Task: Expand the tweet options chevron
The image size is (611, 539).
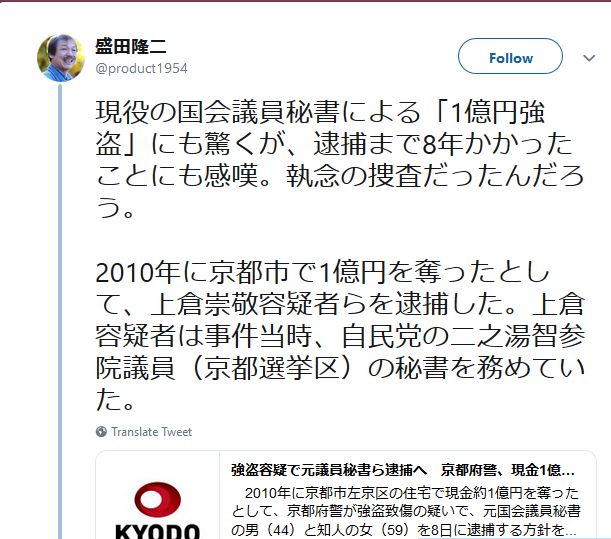Action: (x=589, y=58)
